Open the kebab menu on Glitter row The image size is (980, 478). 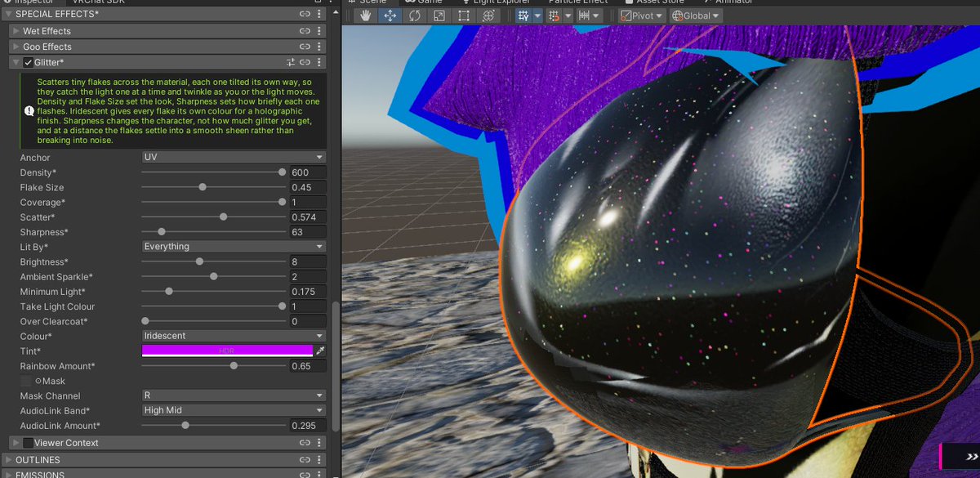click(319, 62)
